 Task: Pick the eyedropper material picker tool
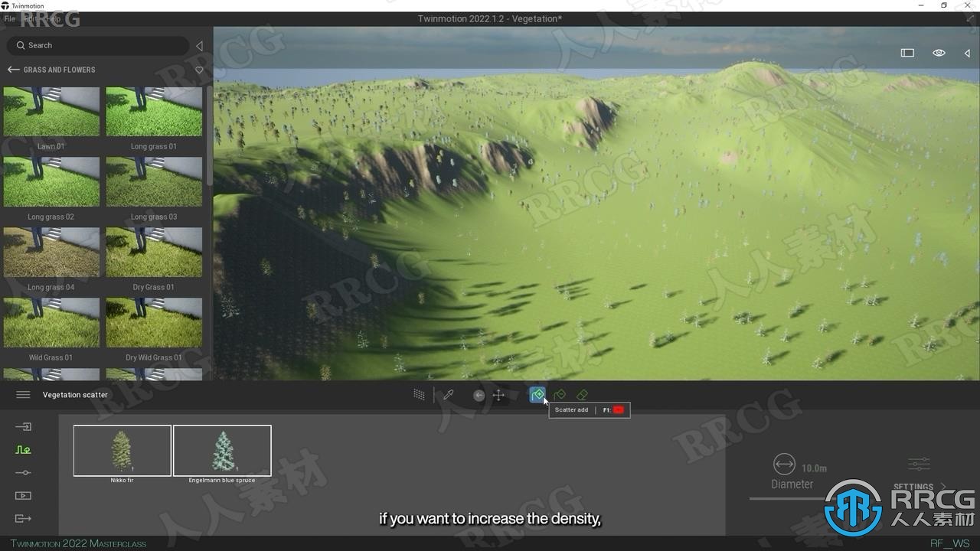[x=449, y=395]
